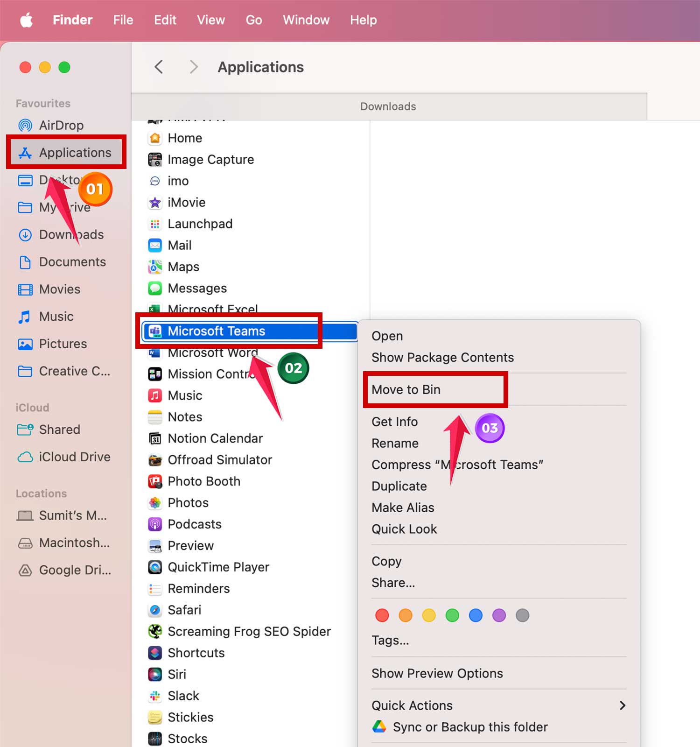Screen dimensions: 700x747
Task: Select the Siri app icon
Action: (x=155, y=675)
